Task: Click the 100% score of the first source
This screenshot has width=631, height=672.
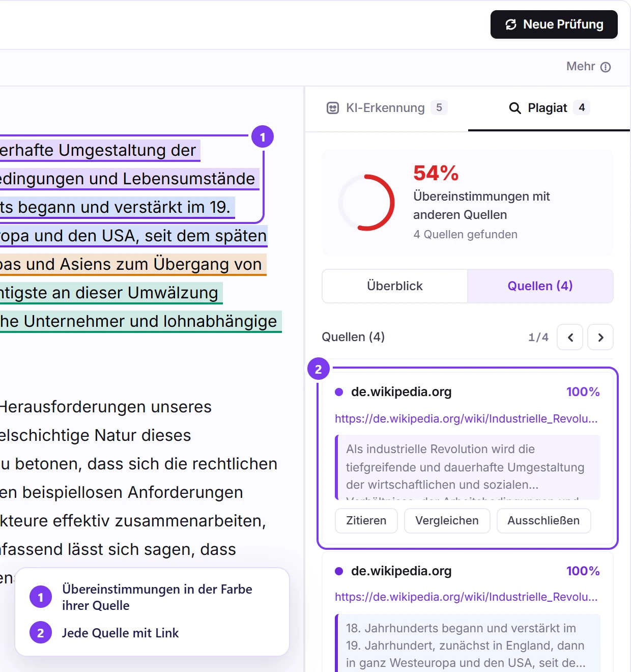Action: 583,392
